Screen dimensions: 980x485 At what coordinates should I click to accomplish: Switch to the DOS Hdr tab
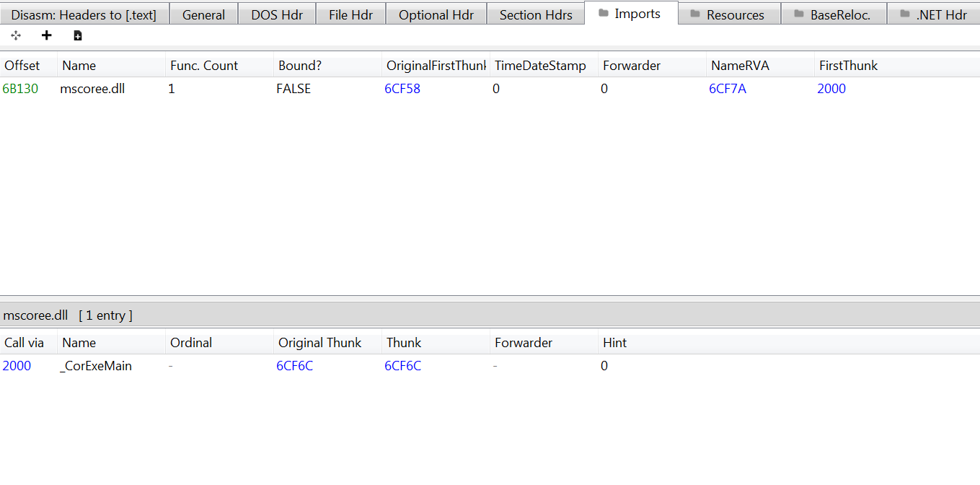tap(277, 14)
